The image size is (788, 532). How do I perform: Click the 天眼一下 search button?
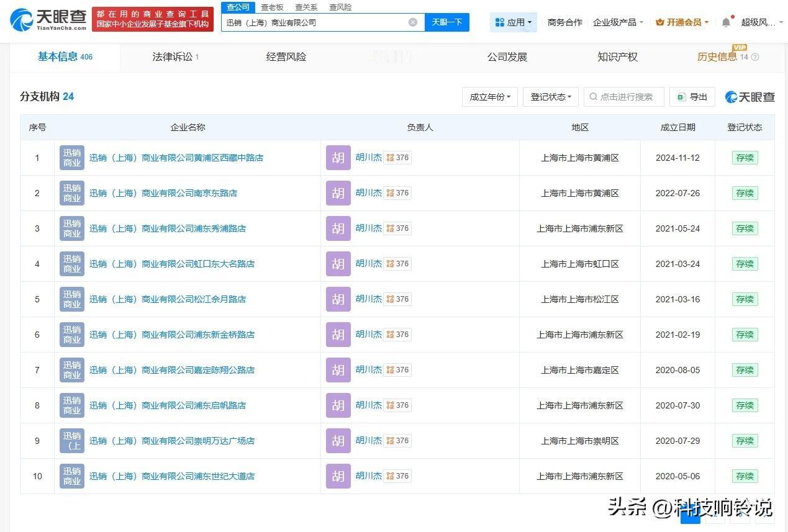[x=446, y=22]
